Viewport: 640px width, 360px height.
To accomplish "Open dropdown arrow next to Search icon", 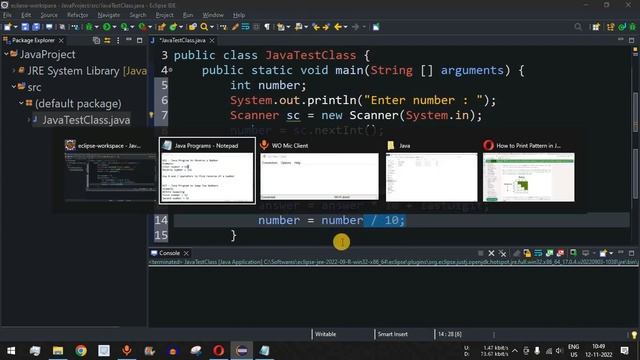I will (x=212, y=27).
